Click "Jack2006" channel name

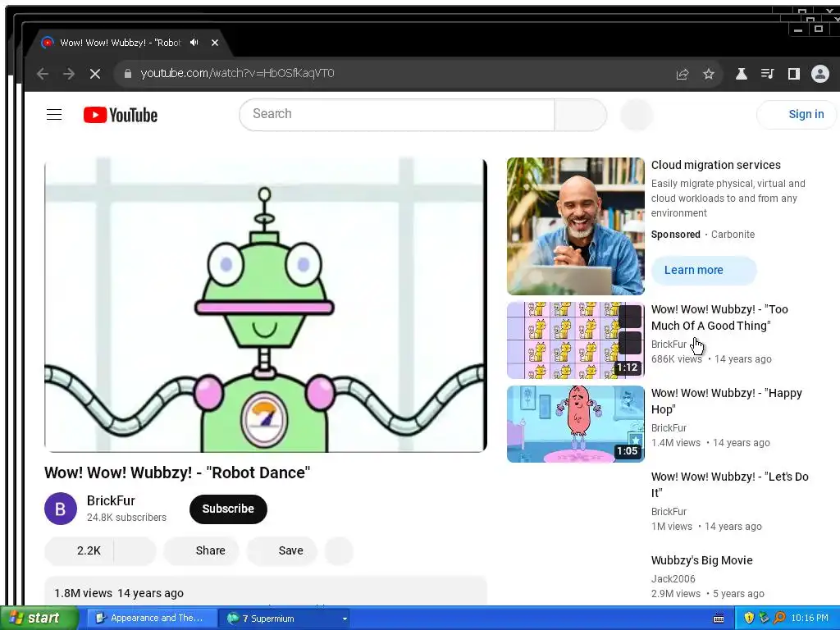click(673, 578)
